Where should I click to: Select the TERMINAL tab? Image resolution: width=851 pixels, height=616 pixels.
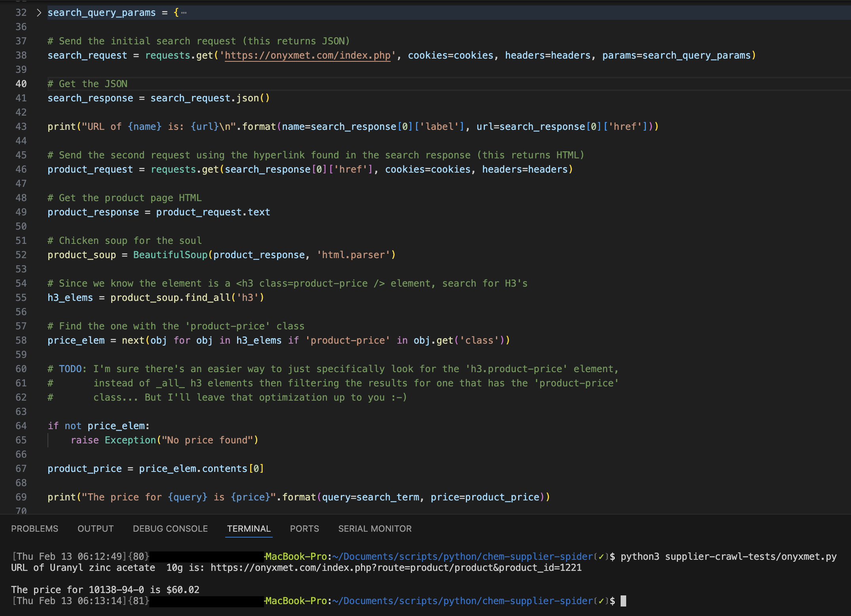(249, 529)
